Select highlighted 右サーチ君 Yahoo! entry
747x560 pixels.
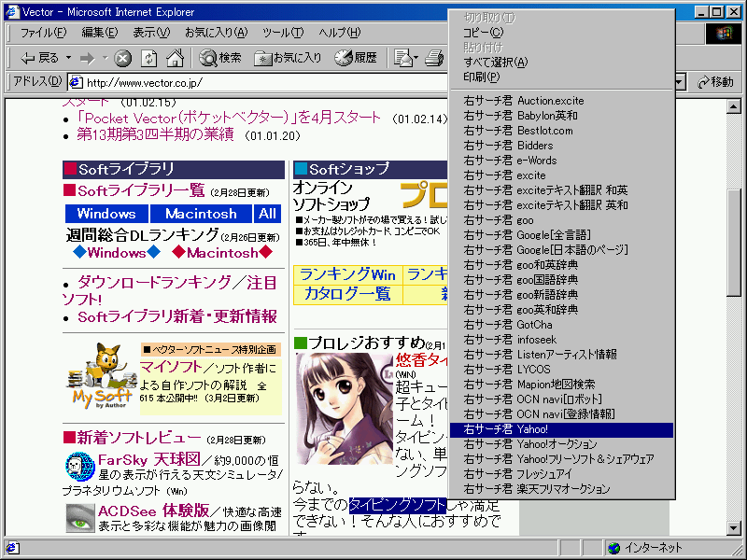(x=562, y=429)
